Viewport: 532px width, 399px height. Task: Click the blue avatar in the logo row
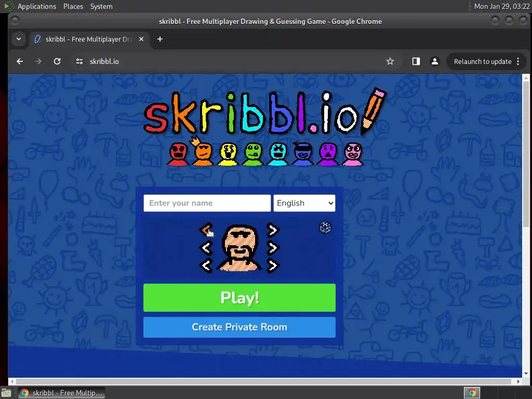[303, 154]
